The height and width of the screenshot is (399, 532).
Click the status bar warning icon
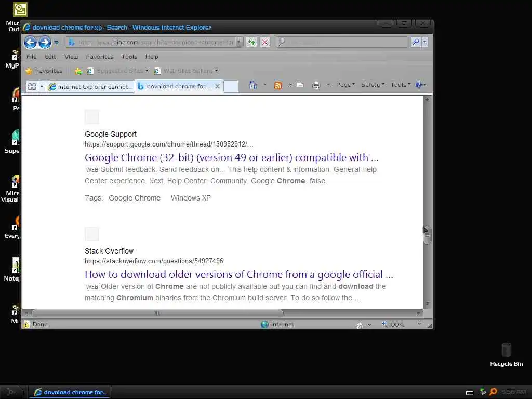coord(26,324)
